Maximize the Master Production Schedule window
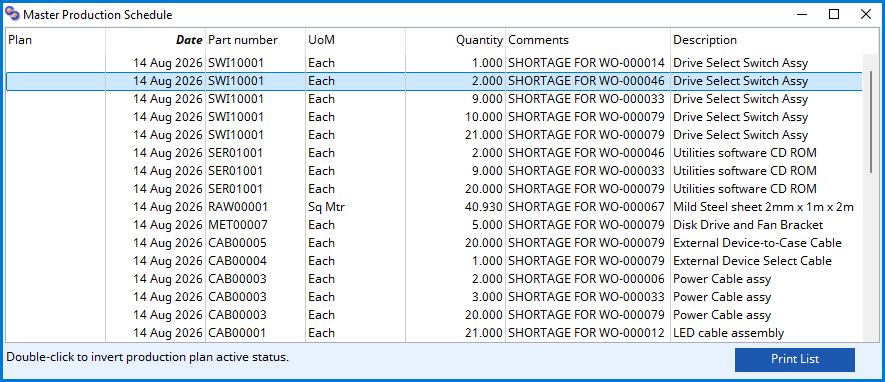 [x=834, y=15]
